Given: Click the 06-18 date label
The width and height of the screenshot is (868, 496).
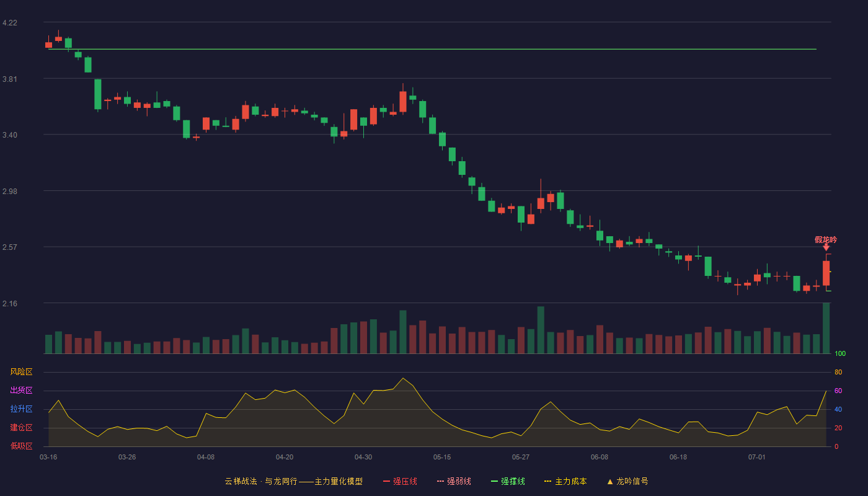Looking at the screenshot, I should click(678, 457).
